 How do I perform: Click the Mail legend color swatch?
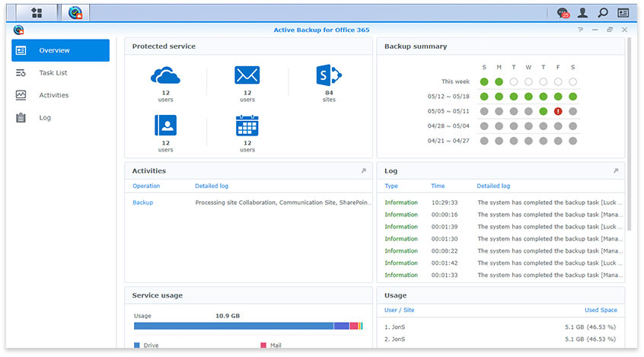(x=263, y=345)
